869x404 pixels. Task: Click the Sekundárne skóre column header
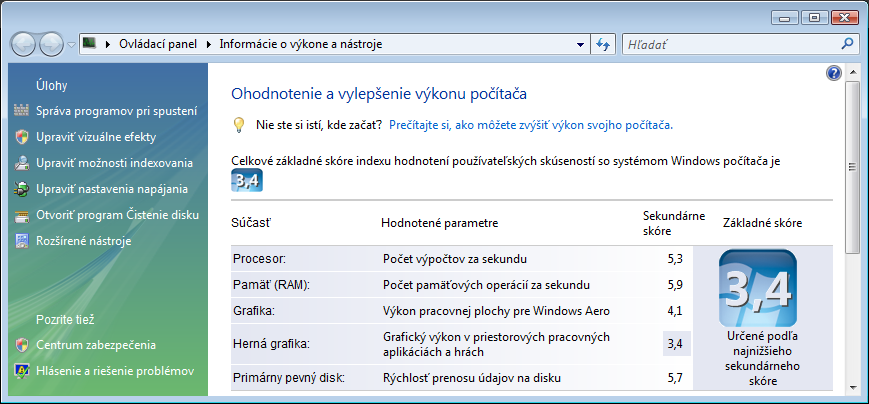click(674, 223)
